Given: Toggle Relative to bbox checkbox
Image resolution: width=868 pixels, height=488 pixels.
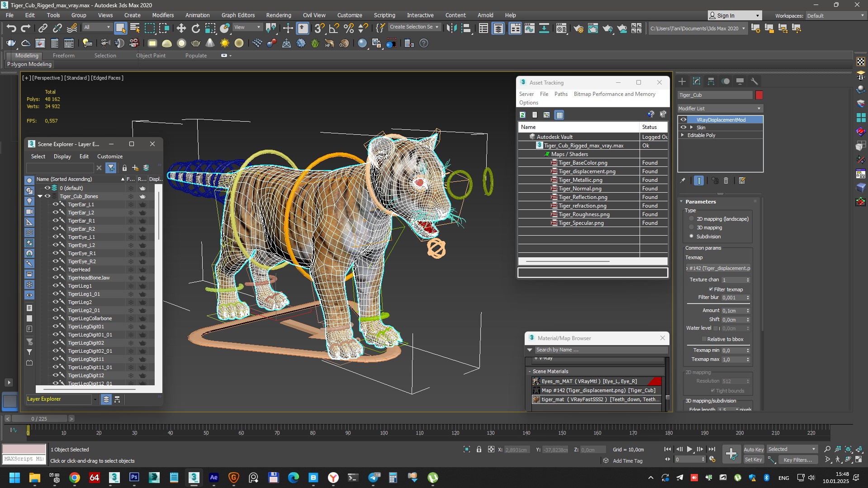Looking at the screenshot, I should (704, 339).
